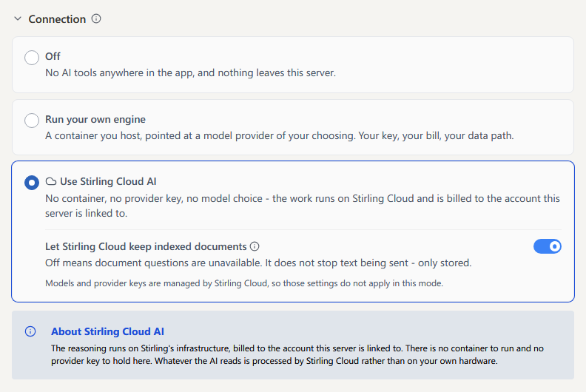
Task: Click the About Stirling Cloud AI heading
Action: point(107,331)
